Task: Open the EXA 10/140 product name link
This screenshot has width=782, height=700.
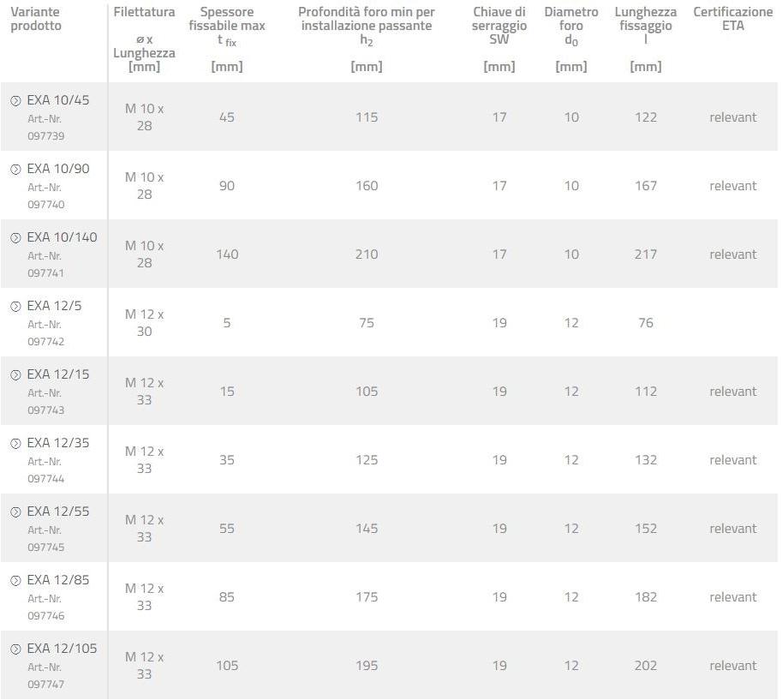Action: [62, 237]
